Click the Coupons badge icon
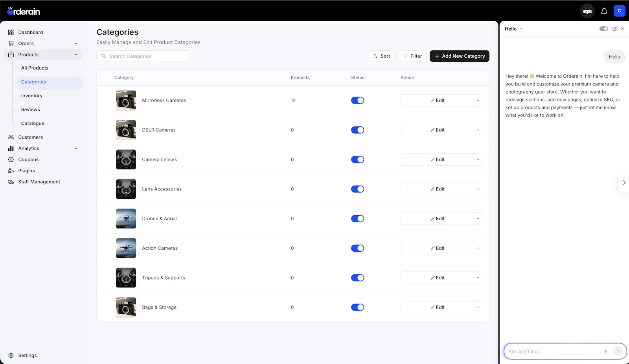The image size is (629, 364). (x=11, y=159)
